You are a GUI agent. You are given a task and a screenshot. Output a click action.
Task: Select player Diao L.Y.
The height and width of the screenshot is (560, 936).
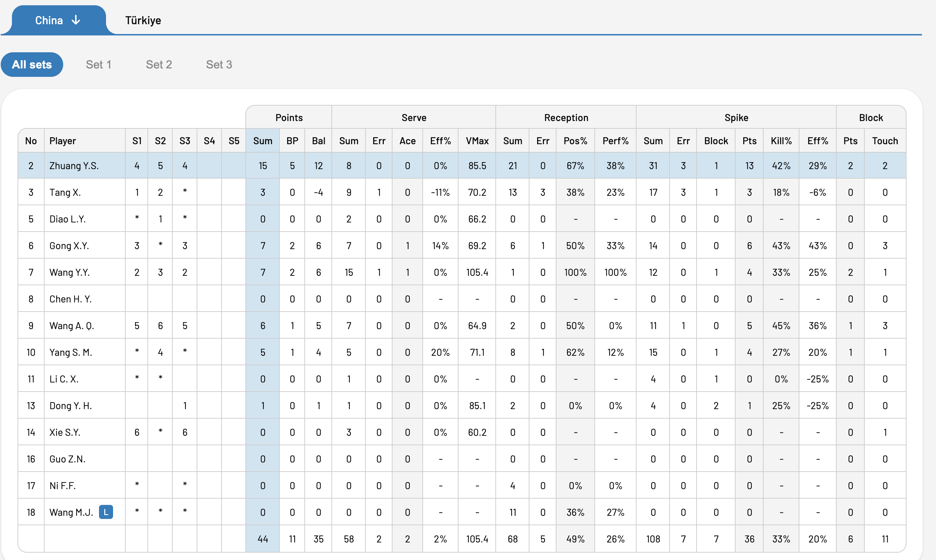[x=68, y=219]
